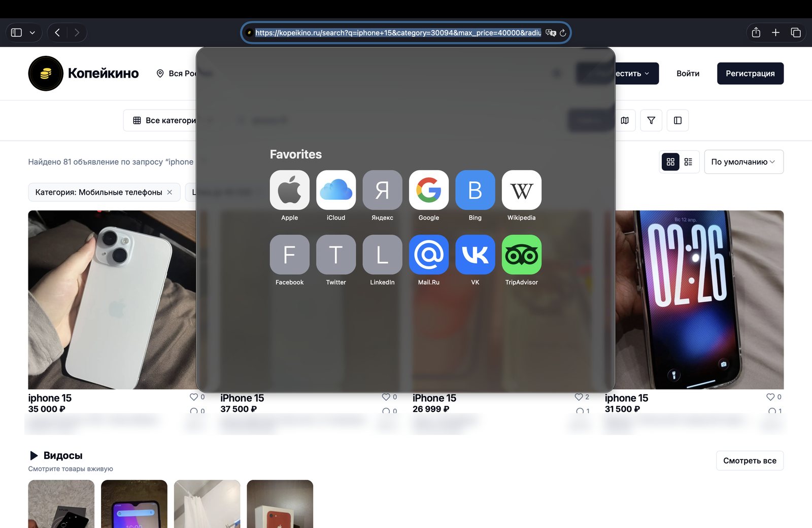812x528 pixels.
Task: Share the current page
Action: click(756, 32)
